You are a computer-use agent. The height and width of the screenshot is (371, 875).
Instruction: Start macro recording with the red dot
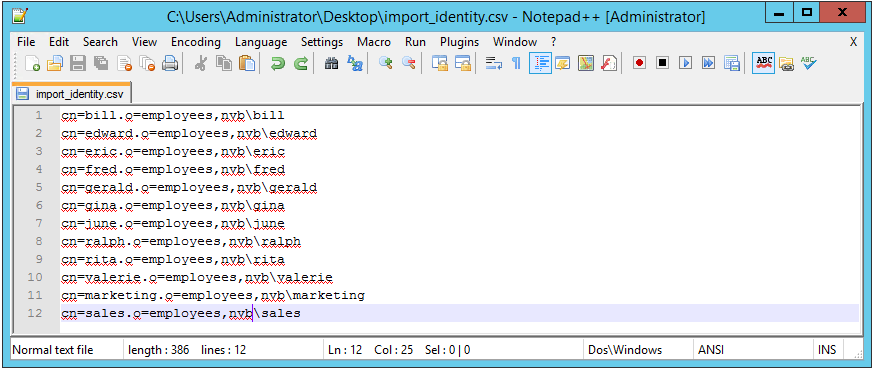pyautogui.click(x=639, y=63)
